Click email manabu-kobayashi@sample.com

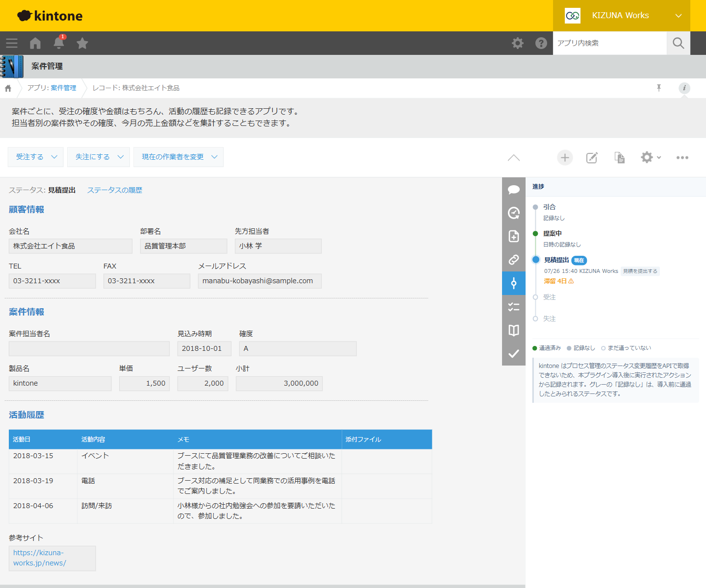pyautogui.click(x=260, y=281)
